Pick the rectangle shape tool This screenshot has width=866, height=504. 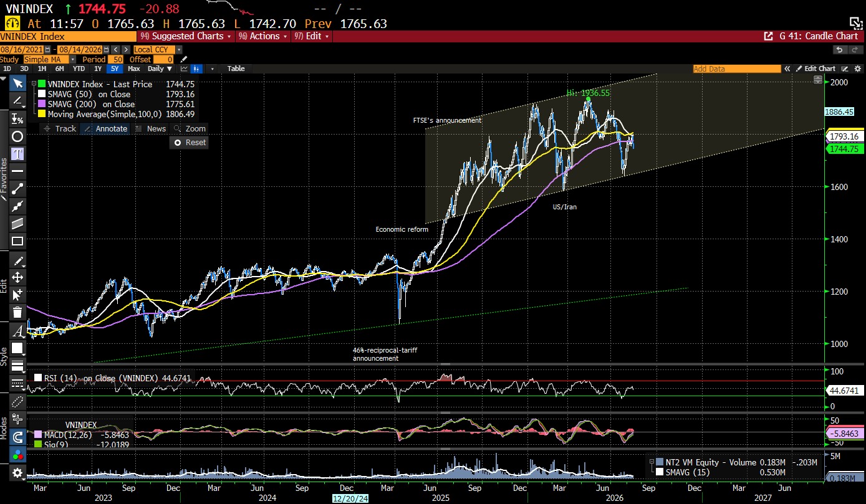tap(17, 240)
